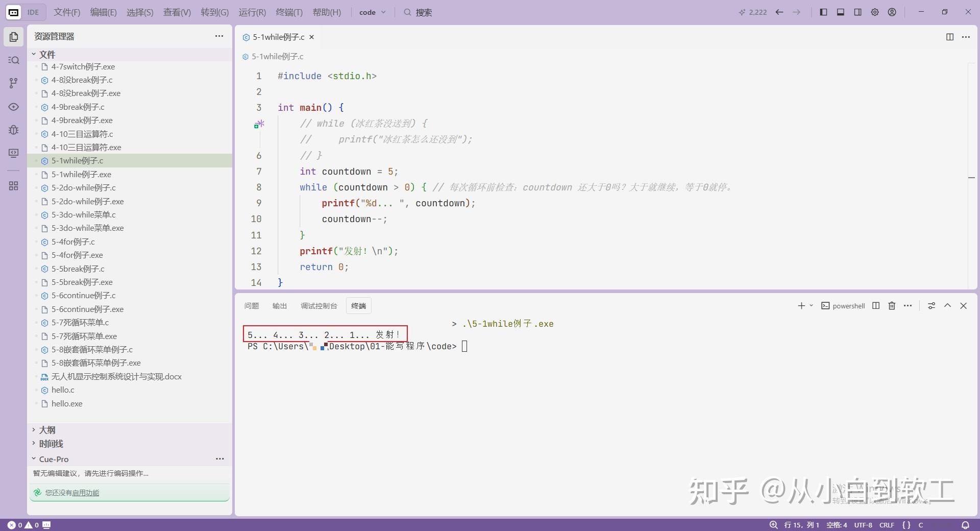Screen dimensions: 980x531
Task: Open Cue-Pro section more actions
Action: (x=220, y=458)
